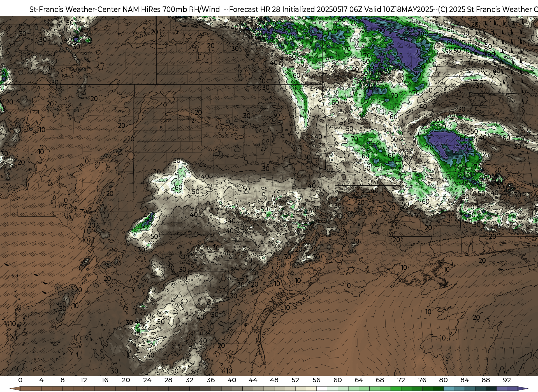Click the white swatch right of 56 on colorbar

click(322, 389)
